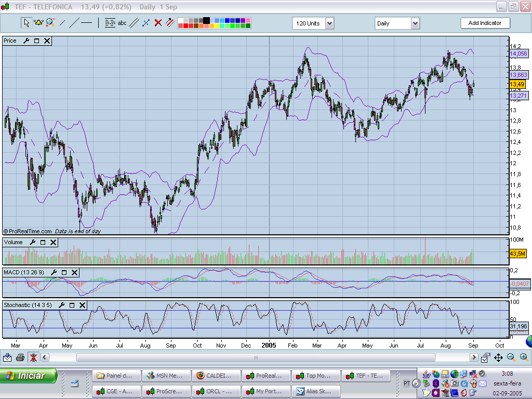Click the Add Indicator button

485,23
